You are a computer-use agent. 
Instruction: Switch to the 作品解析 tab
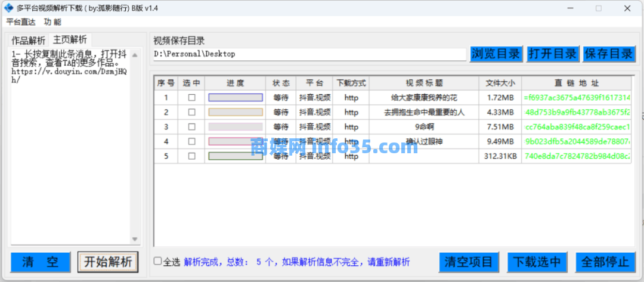pos(28,41)
